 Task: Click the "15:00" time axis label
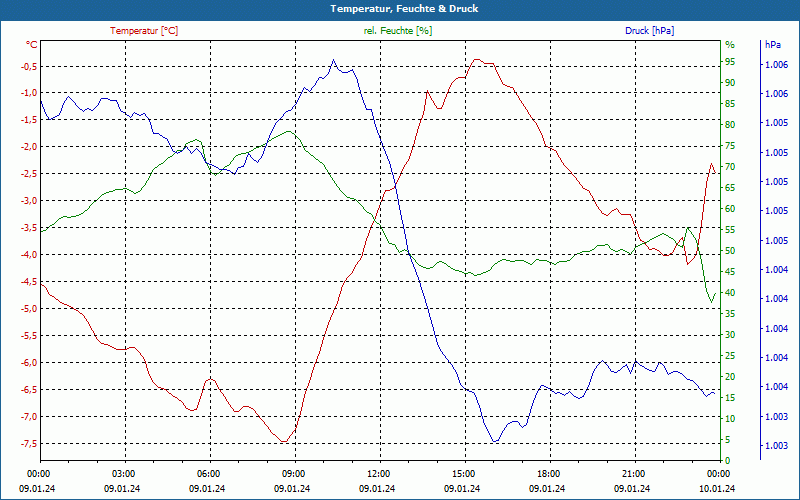point(463,473)
